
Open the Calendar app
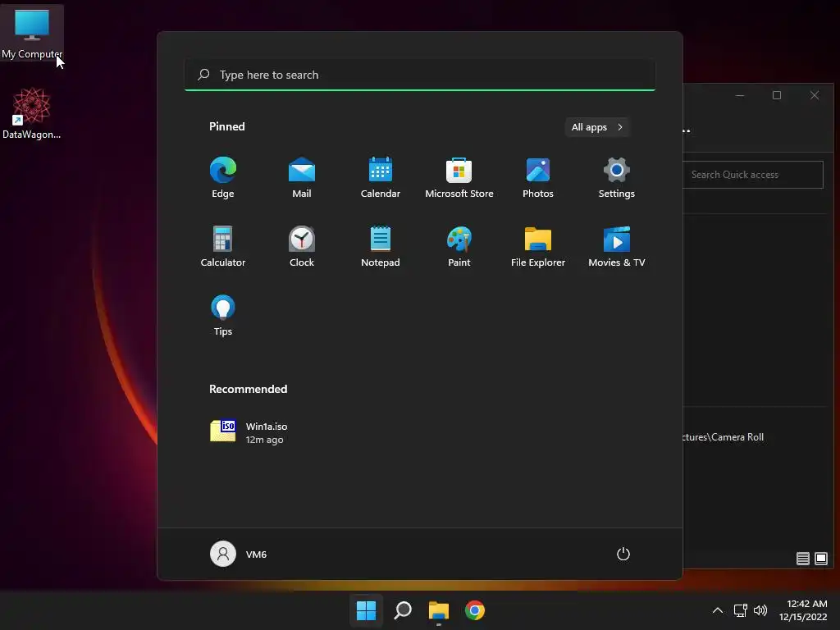pos(381,177)
